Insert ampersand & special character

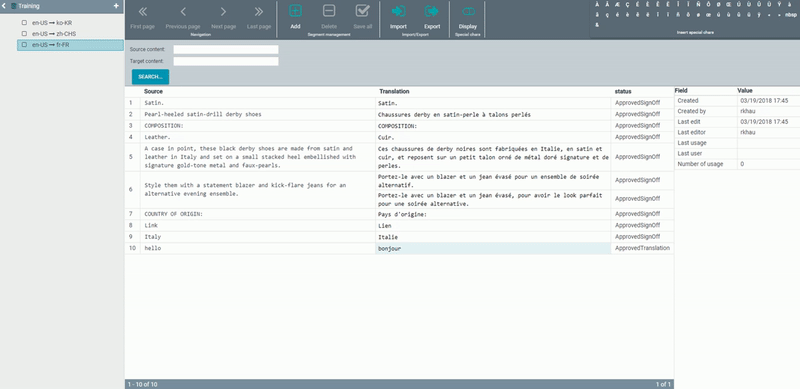tap(597, 25)
